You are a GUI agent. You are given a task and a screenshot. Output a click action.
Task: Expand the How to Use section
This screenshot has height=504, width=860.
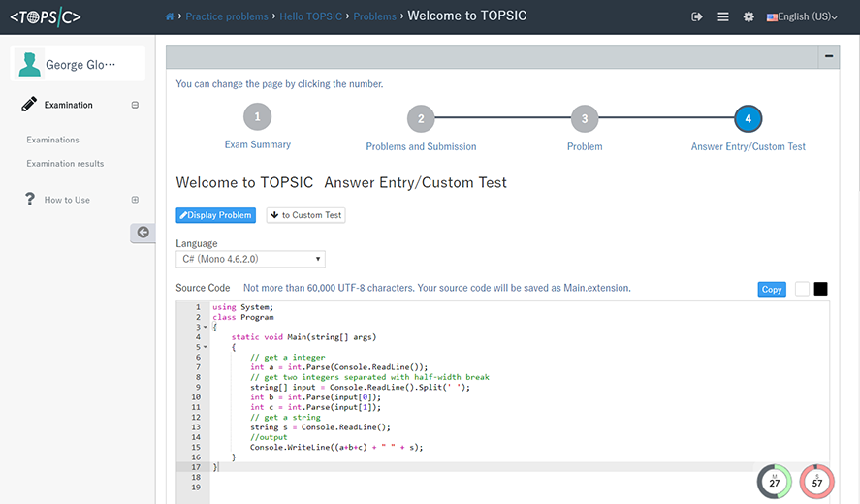pos(135,200)
